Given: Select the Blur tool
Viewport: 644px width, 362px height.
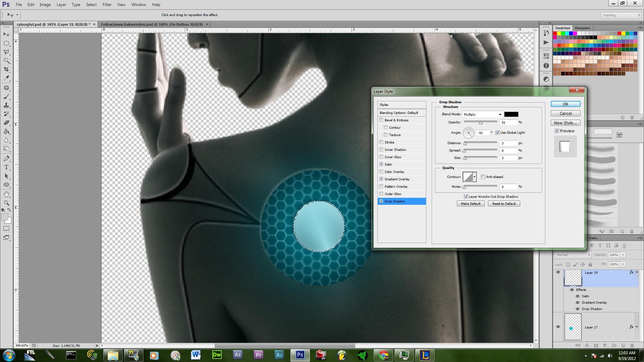Looking at the screenshot, I should pyautogui.click(x=6, y=140).
